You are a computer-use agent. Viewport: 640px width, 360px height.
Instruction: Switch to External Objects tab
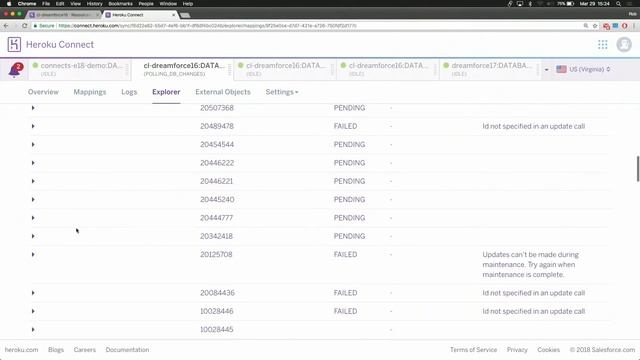223,92
